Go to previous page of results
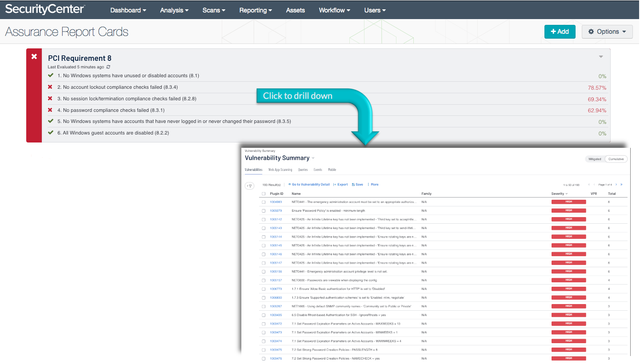Image resolution: width=640 pixels, height=364 pixels. pyautogui.click(x=594, y=185)
